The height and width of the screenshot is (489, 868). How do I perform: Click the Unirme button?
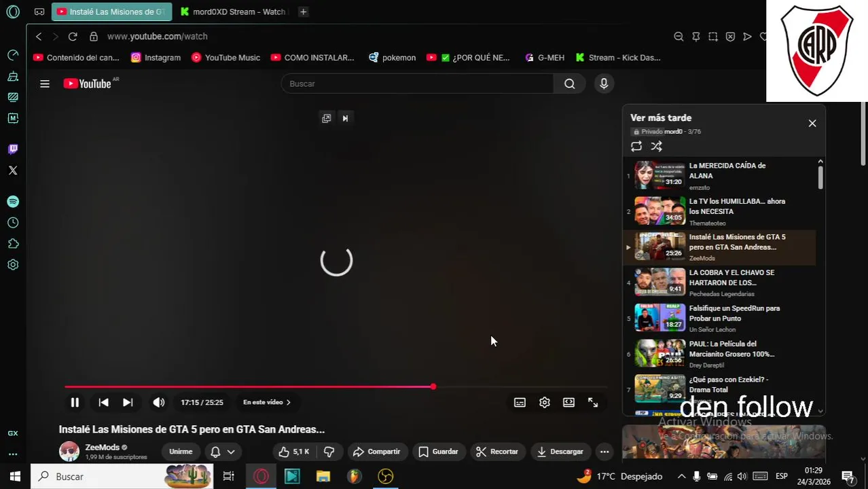pyautogui.click(x=181, y=452)
